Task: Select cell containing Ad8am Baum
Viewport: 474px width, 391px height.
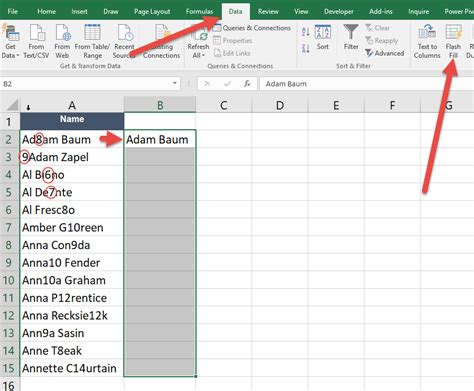Action: [x=72, y=139]
